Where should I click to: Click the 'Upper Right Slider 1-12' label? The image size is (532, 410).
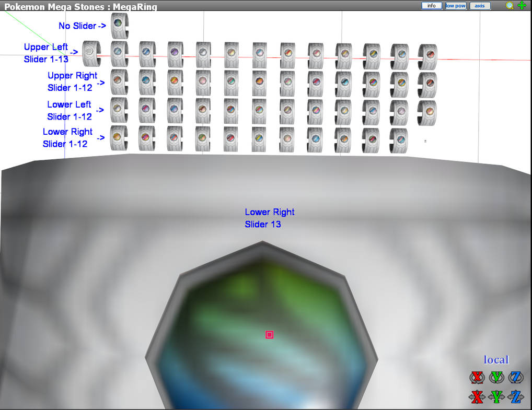72,81
